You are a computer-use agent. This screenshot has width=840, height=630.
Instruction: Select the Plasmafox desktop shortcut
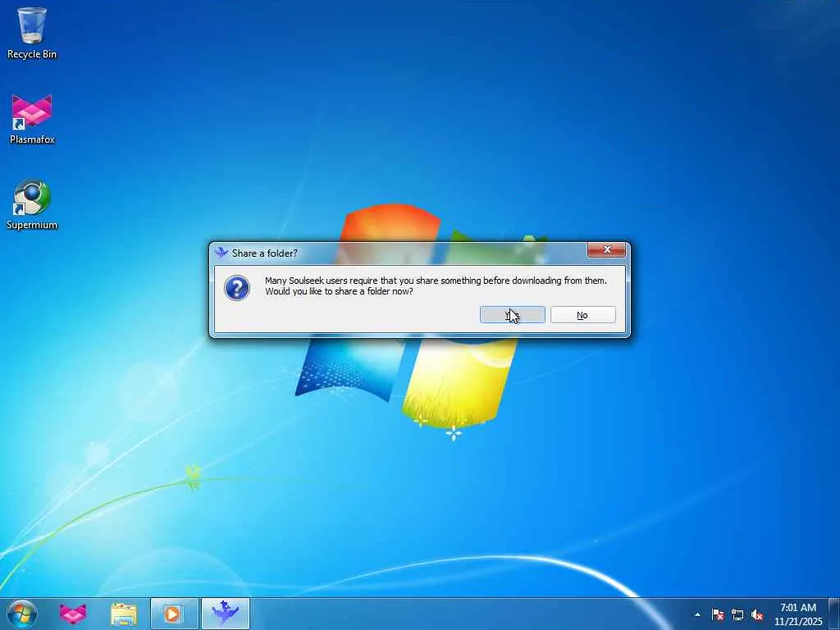[32, 119]
